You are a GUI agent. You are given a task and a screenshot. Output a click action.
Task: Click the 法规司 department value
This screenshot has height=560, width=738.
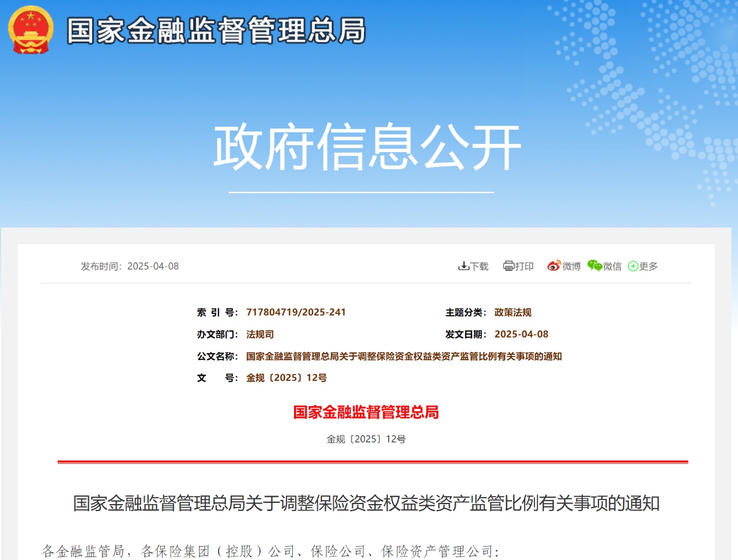click(260, 334)
